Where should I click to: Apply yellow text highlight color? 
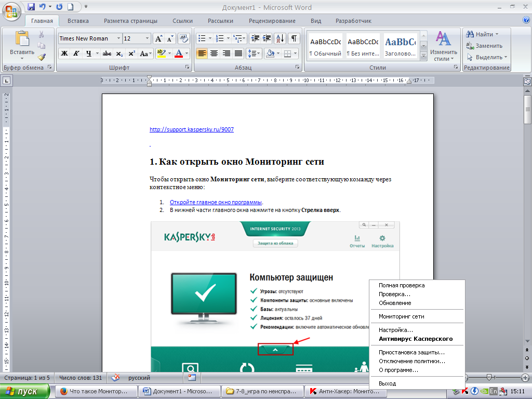(162, 54)
